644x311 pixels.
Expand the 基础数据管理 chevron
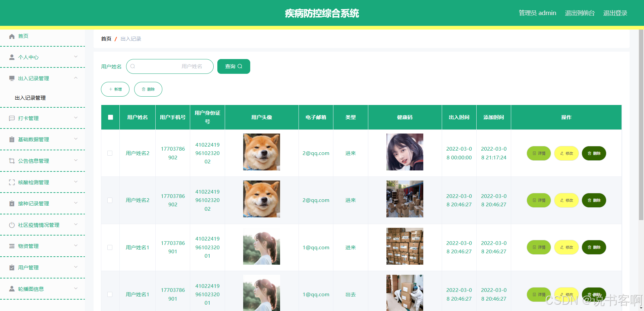point(76,139)
